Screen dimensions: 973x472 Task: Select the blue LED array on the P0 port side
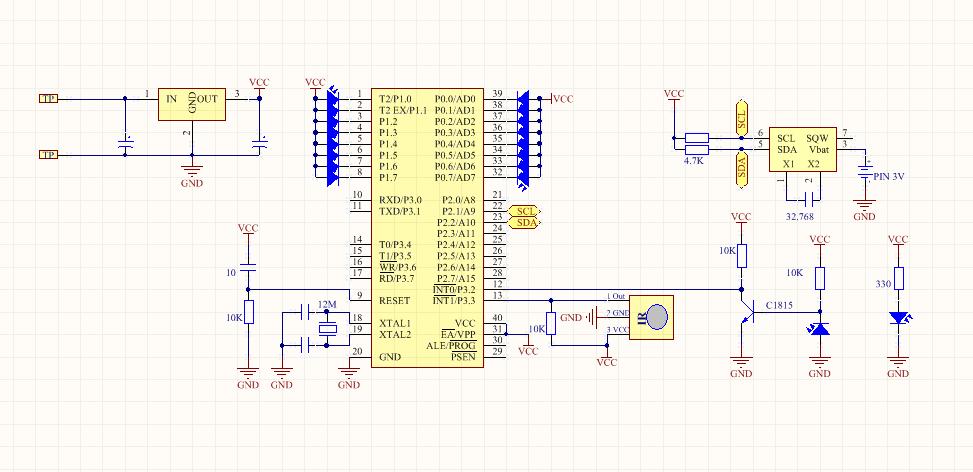[x=522, y=140]
